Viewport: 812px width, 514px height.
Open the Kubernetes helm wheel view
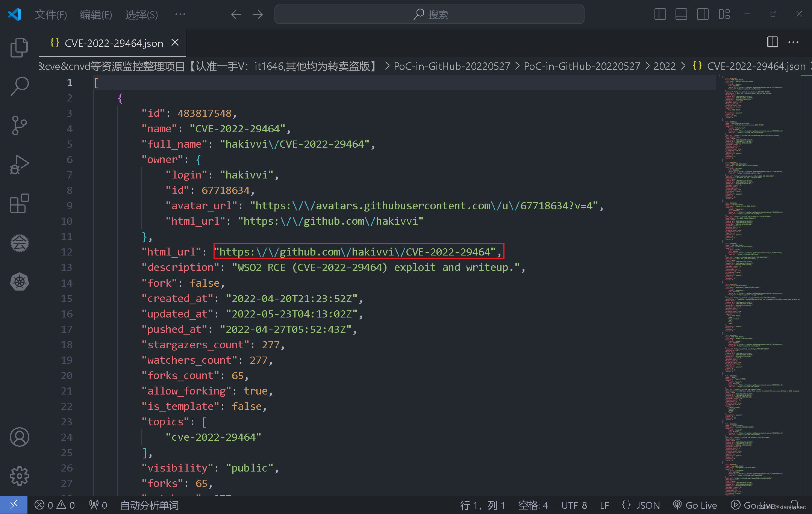pos(19,282)
